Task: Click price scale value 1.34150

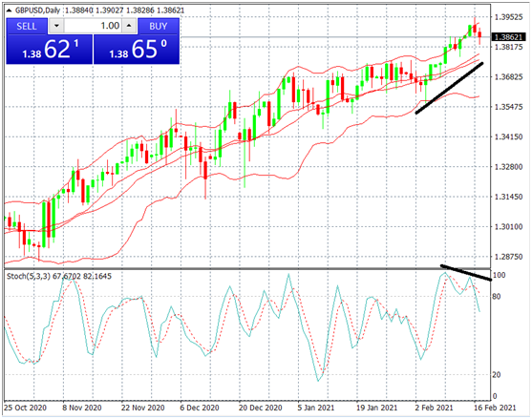Action: pos(508,136)
